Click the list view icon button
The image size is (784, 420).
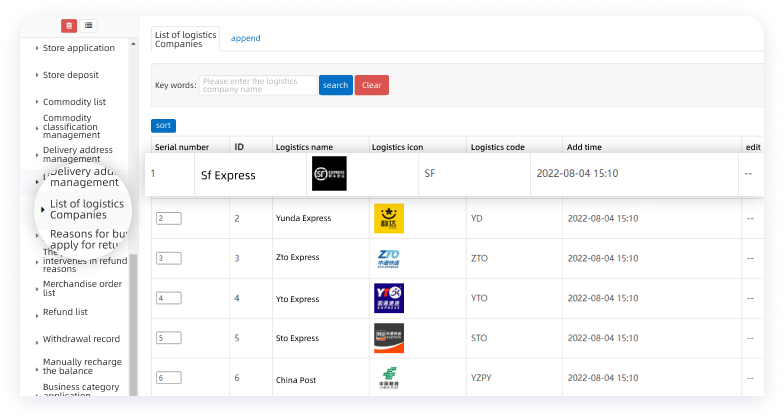pyautogui.click(x=88, y=26)
